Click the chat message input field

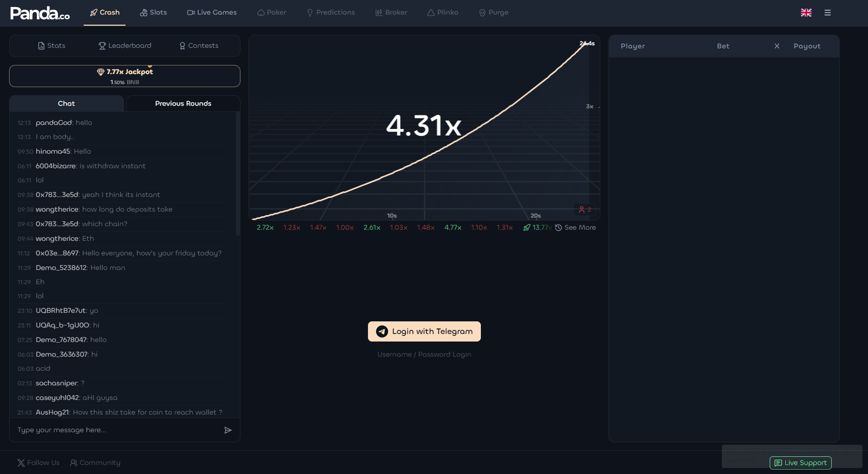tap(116, 430)
